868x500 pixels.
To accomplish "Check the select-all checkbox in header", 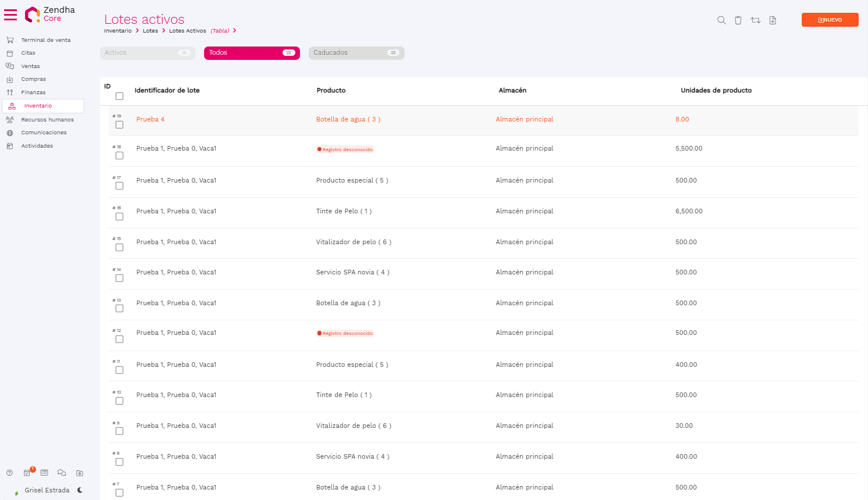I will pos(119,97).
